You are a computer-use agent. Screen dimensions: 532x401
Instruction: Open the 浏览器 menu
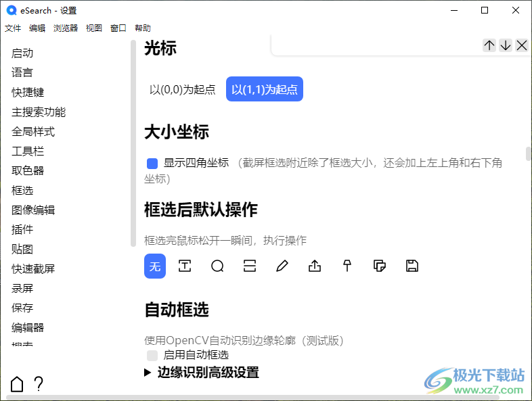(x=66, y=28)
